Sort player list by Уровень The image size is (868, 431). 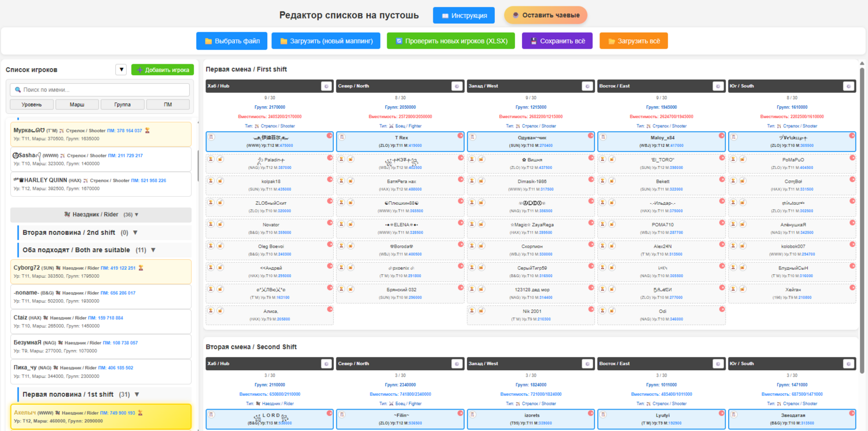(31, 105)
